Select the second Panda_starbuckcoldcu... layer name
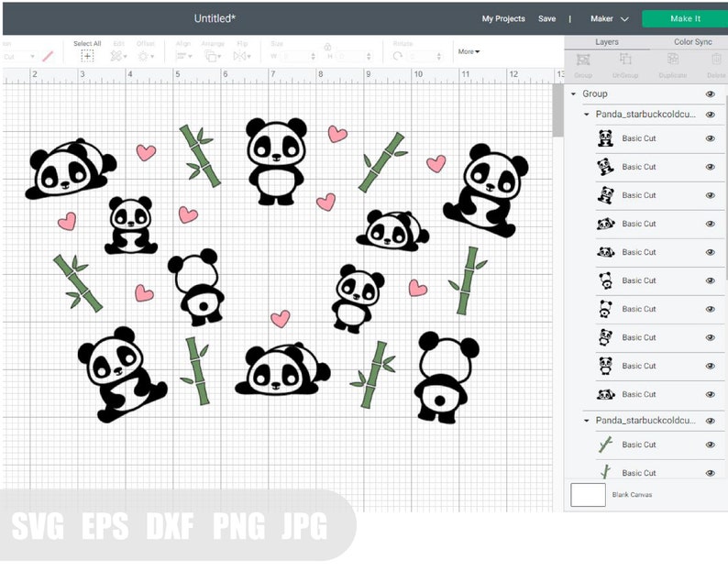This screenshot has height=582, width=728. pos(645,421)
